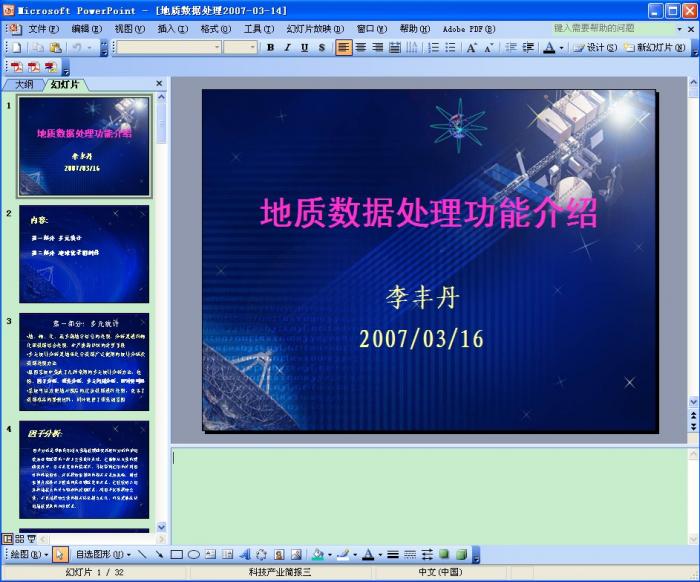Switch to slide sorter view icon

coord(19,538)
